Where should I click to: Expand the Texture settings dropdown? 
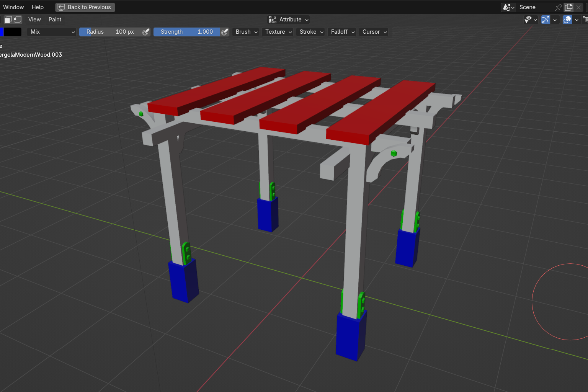click(278, 32)
